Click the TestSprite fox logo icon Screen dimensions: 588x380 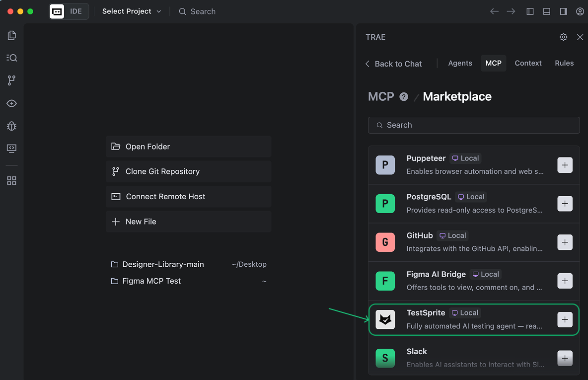[385, 319]
